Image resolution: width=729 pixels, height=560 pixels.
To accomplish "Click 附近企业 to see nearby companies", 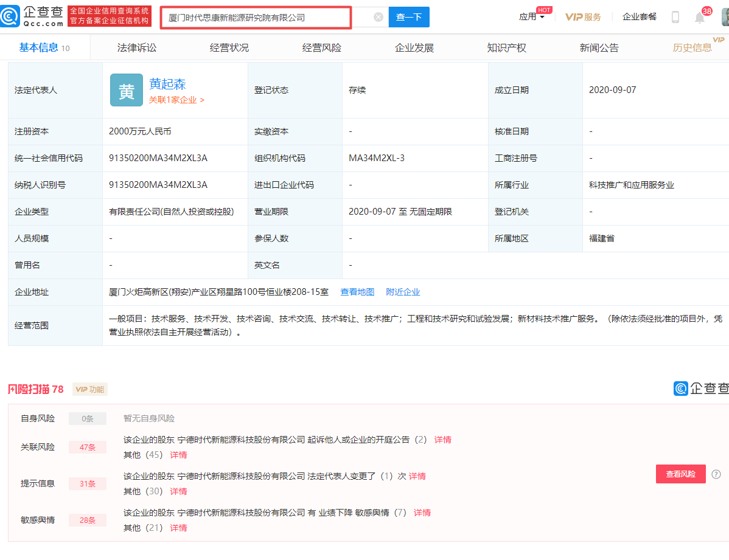I will (403, 292).
